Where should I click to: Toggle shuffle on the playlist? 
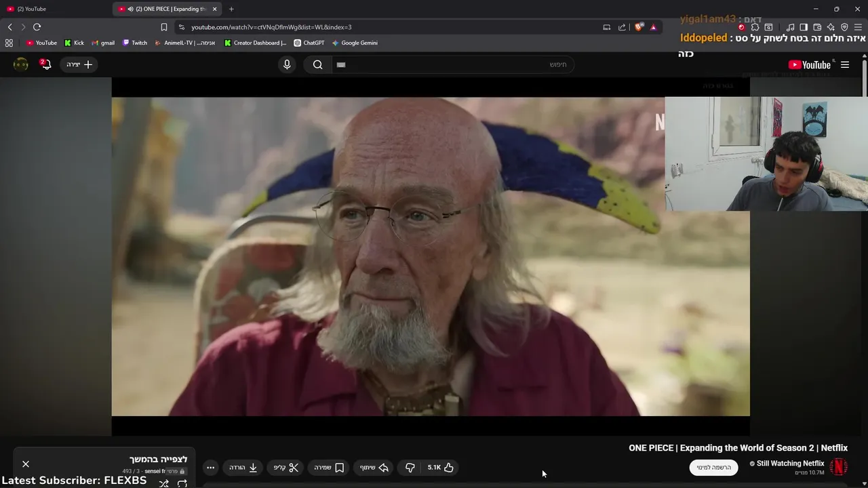(x=163, y=483)
